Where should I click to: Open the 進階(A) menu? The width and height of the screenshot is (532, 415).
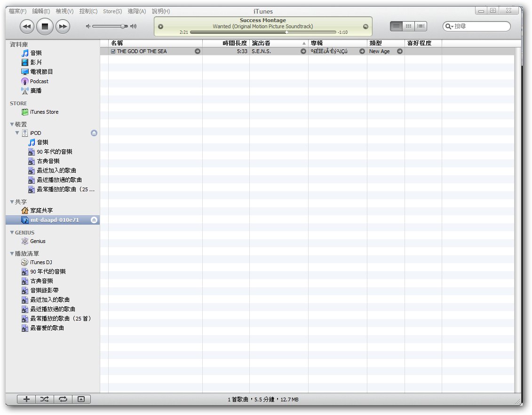tap(137, 11)
